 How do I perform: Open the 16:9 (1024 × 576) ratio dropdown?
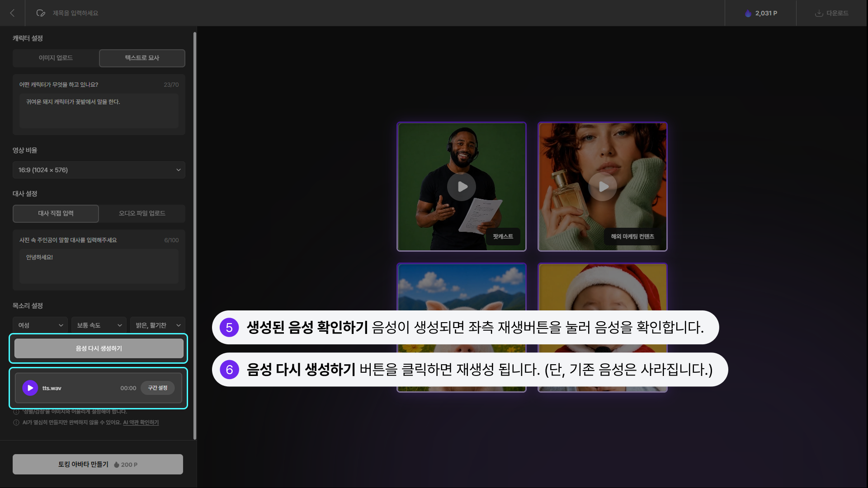[99, 170]
